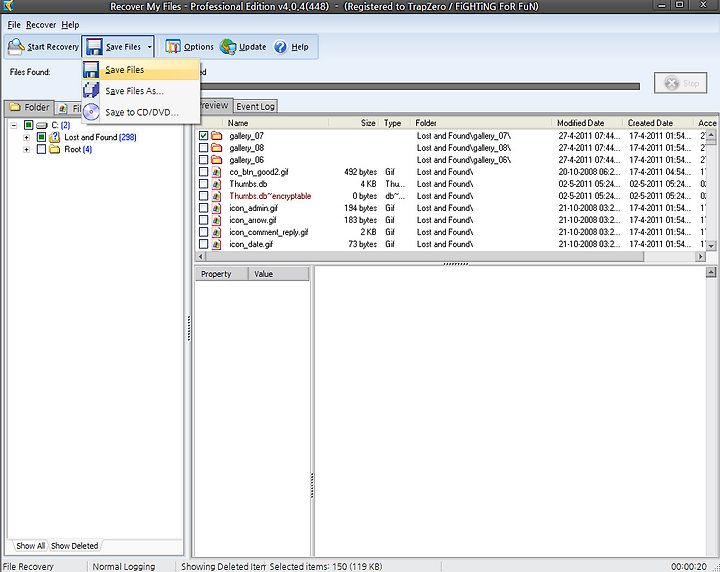Expand the Lost and Found tree node
The image size is (720, 572).
click(x=27, y=137)
